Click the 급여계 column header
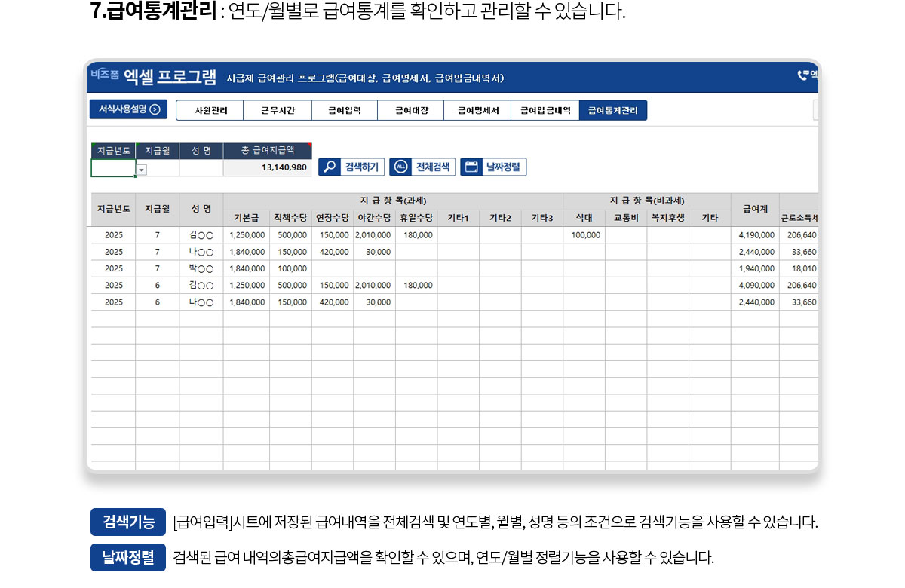905x588 pixels. (755, 210)
